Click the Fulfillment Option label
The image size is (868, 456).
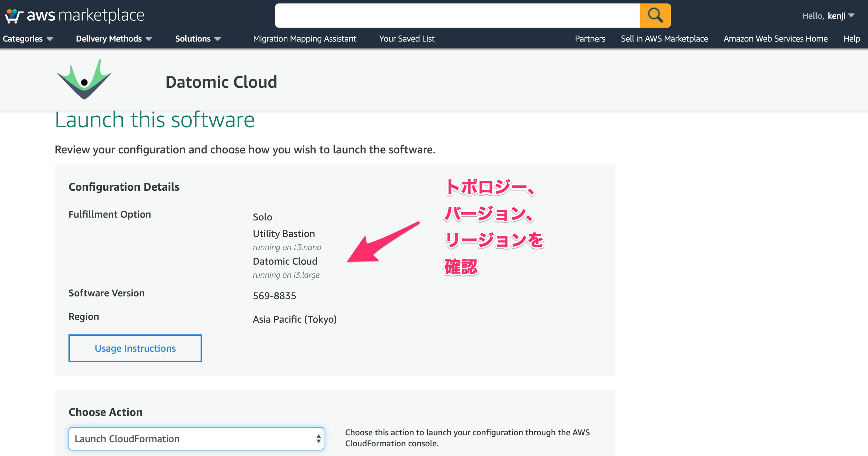[x=110, y=214]
